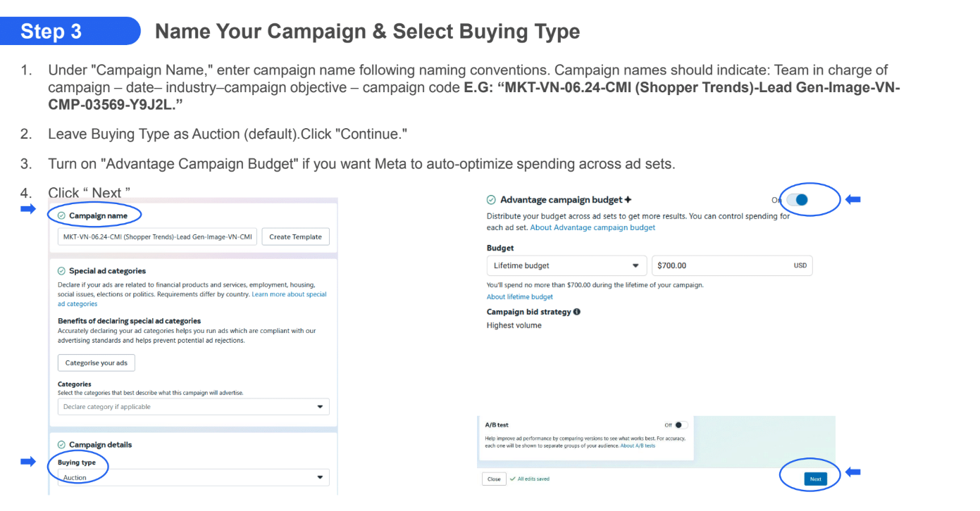This screenshot has height=511, width=980.
Task: Expand the Declare category if applicable dropdown
Action: pyautogui.click(x=193, y=407)
